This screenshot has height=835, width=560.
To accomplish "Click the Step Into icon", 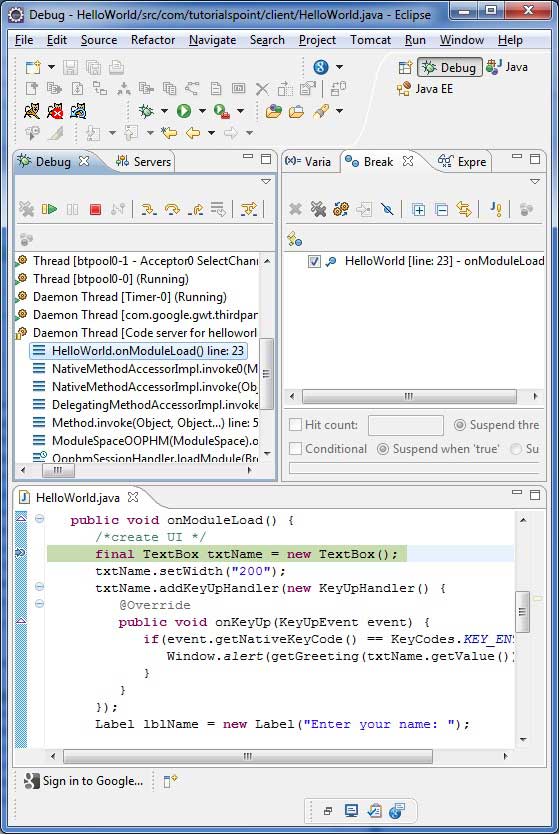I will [x=149, y=209].
